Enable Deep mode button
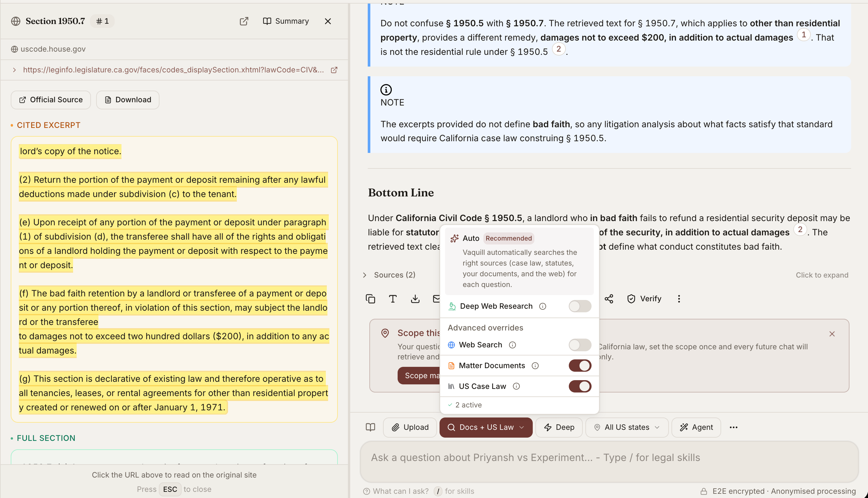 pyautogui.click(x=559, y=427)
